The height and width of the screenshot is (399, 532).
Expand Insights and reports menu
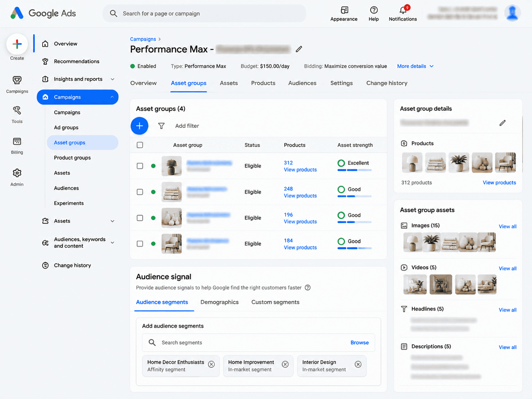pos(112,79)
